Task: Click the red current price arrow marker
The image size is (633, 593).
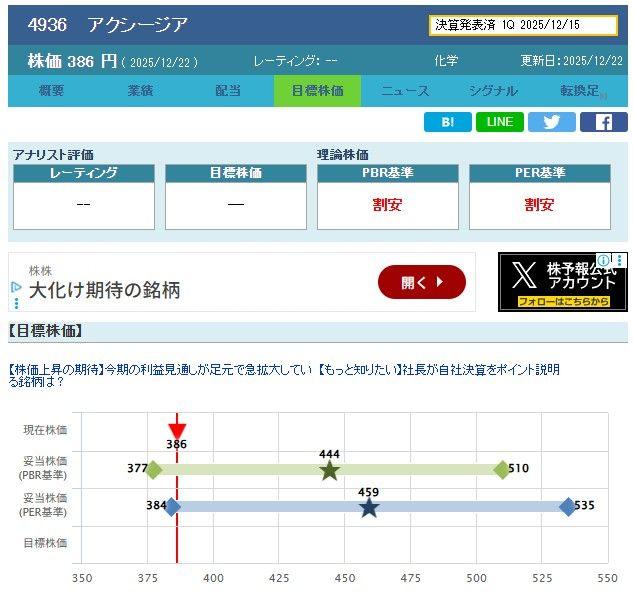Action: point(177,431)
